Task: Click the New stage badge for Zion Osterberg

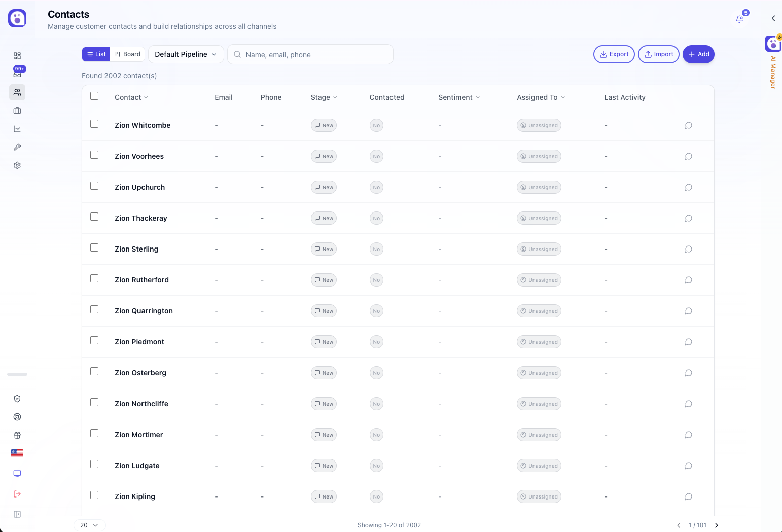Action: pyautogui.click(x=324, y=373)
